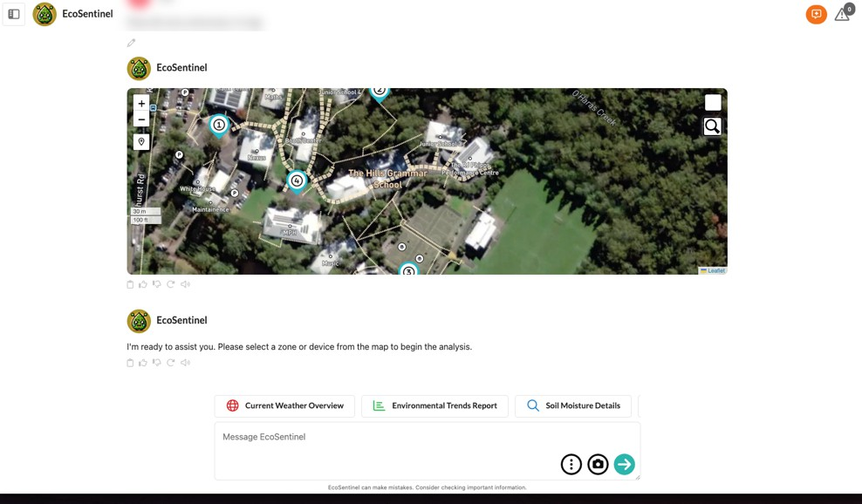
Task: Open more options three-dot button
Action: tap(571, 465)
